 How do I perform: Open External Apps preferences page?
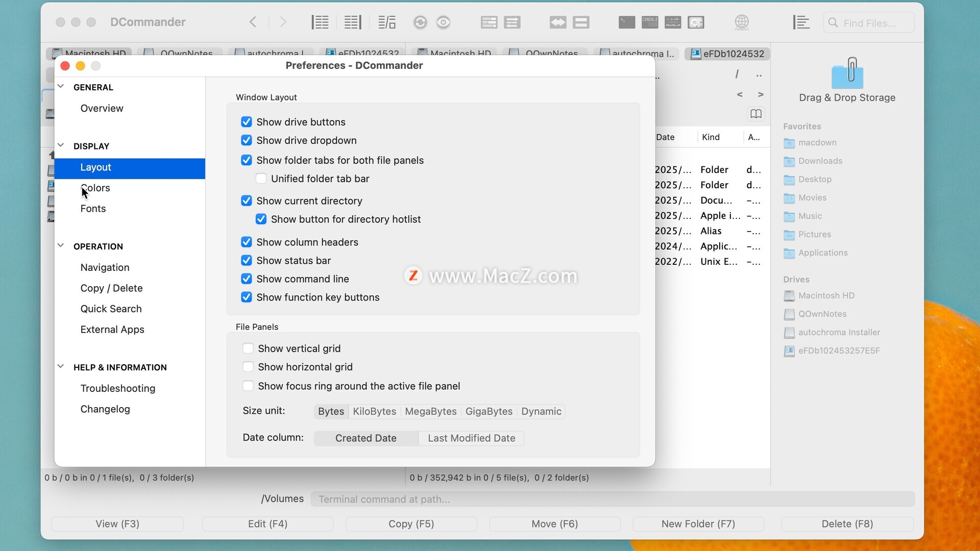point(112,330)
